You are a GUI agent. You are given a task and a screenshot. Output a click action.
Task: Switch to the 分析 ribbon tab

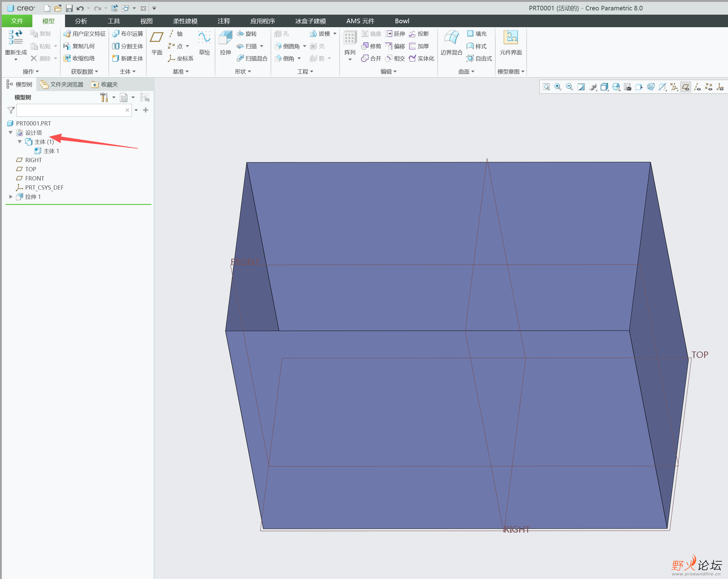[x=81, y=21]
